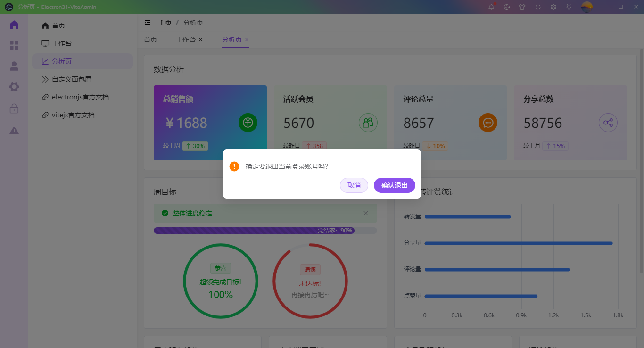Viewport: 644px width, 348px height.
Task: Switch to the 工作台 tab
Action: click(186, 40)
